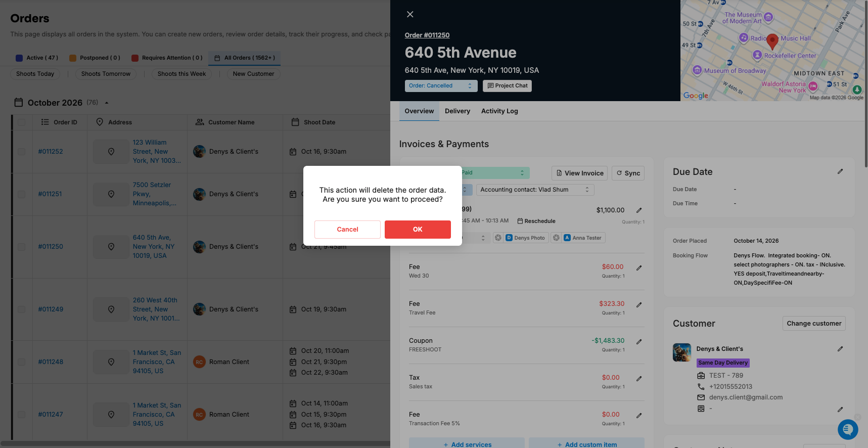This screenshot has width=868, height=448.
Task: Add services to the order
Action: click(467, 443)
